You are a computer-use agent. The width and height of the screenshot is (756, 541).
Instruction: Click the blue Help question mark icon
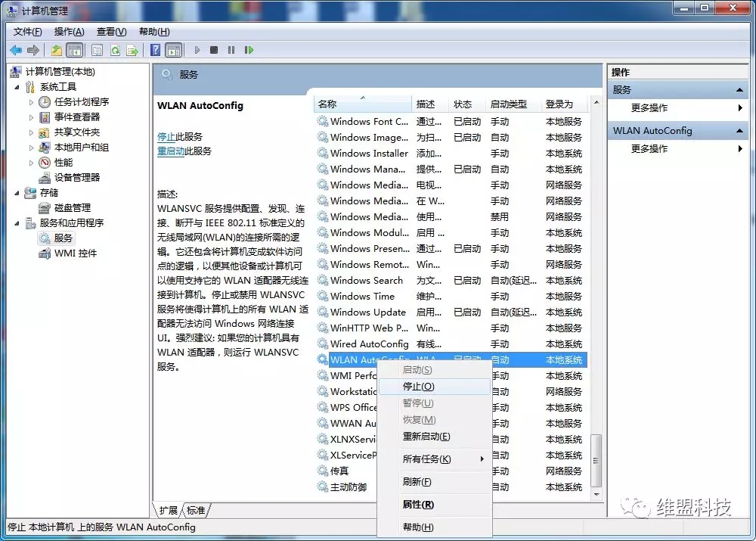[155, 50]
